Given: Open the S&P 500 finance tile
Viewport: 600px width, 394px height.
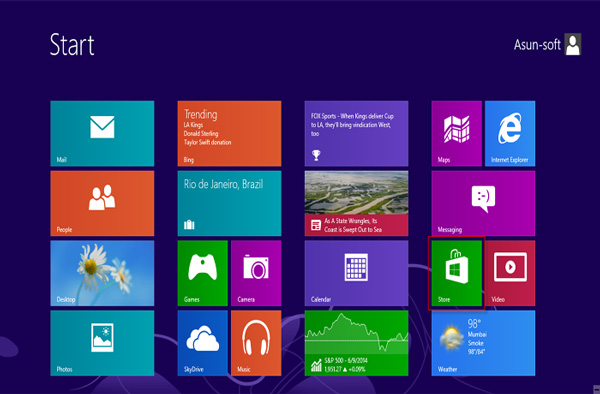Looking at the screenshot, I should (356, 343).
